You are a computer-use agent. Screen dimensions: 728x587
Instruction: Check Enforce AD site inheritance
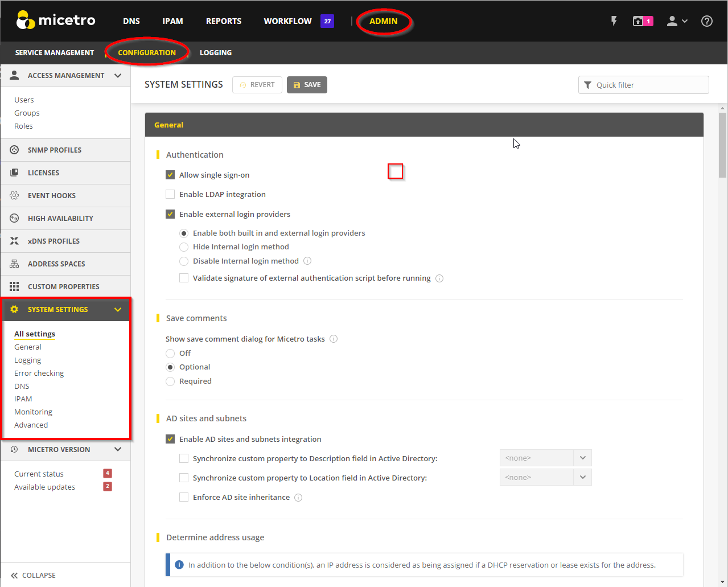point(184,497)
